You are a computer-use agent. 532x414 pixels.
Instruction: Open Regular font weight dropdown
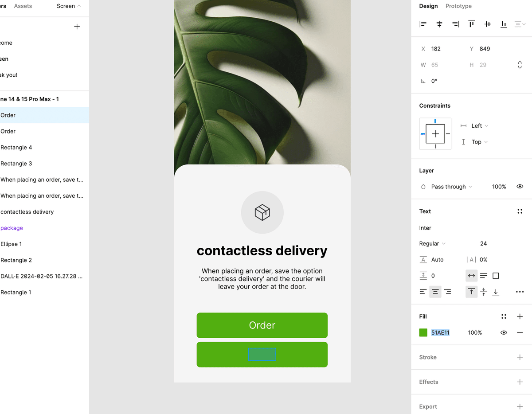click(x=432, y=243)
